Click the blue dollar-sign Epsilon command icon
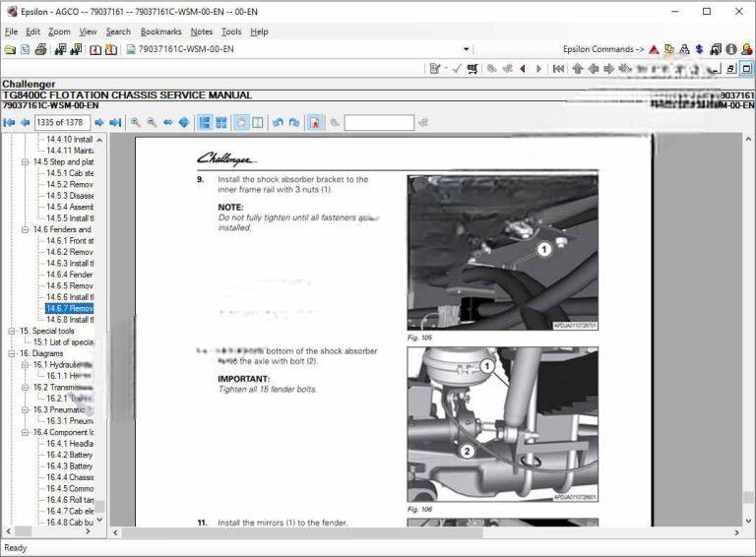Screen dimensions: 756x557 [x=700, y=49]
